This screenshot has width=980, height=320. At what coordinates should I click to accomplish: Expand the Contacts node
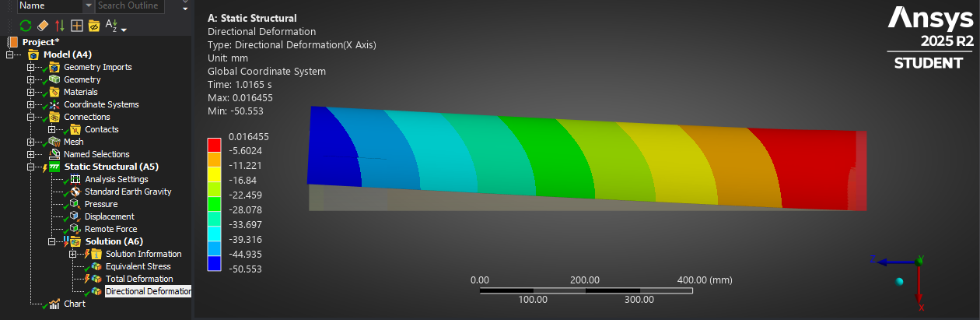tap(52, 129)
